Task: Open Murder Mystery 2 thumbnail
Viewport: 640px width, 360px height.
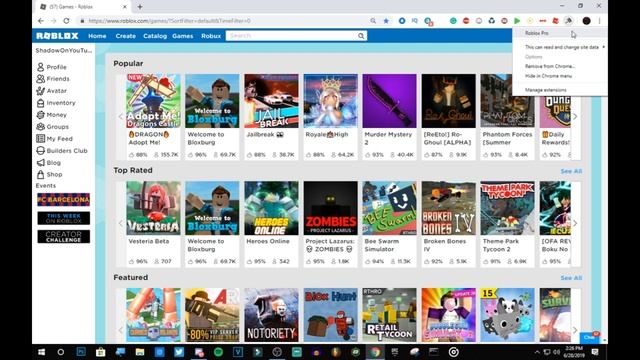Action: pyautogui.click(x=389, y=101)
